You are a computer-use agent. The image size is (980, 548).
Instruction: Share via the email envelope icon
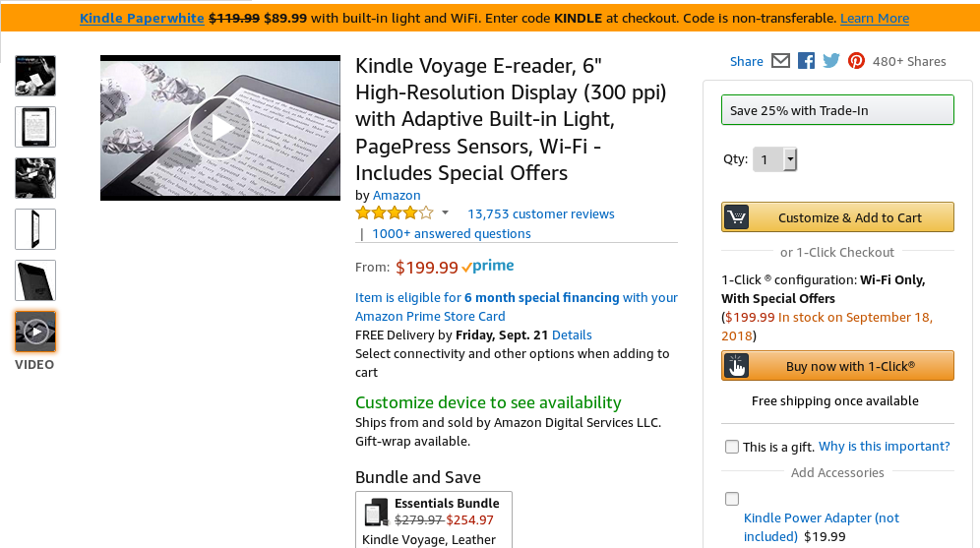pos(780,61)
